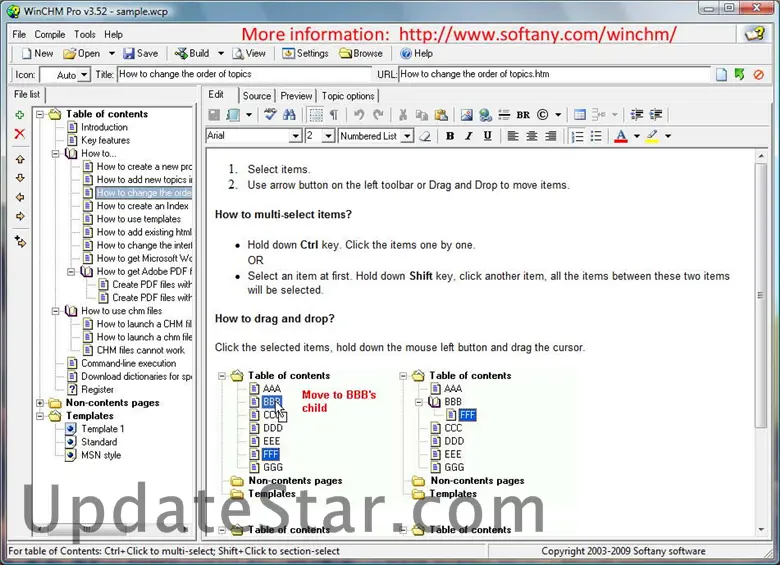Click the green arrow icon beside URL
Viewport: 780px width, 565px height.
(x=740, y=75)
